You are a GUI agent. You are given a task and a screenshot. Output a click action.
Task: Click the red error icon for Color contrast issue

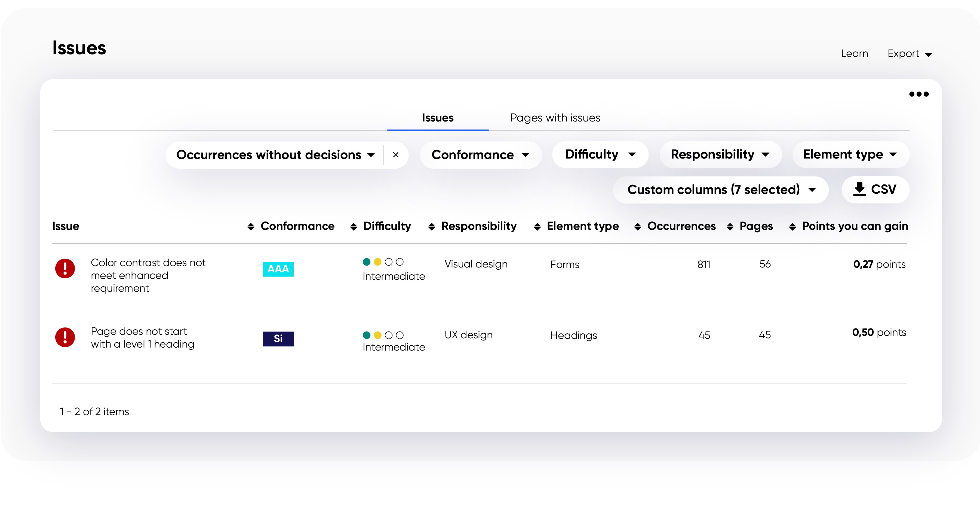click(65, 269)
